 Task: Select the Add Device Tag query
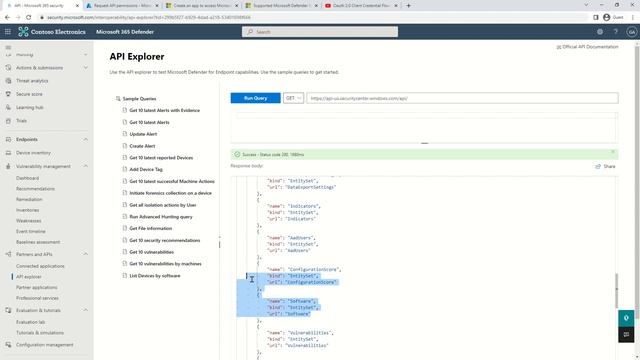coord(146,169)
